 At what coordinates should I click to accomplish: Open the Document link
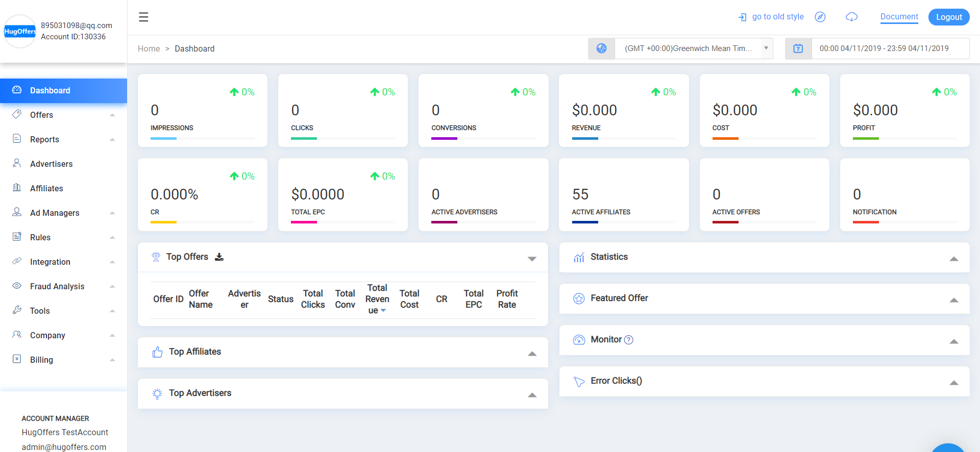(899, 17)
